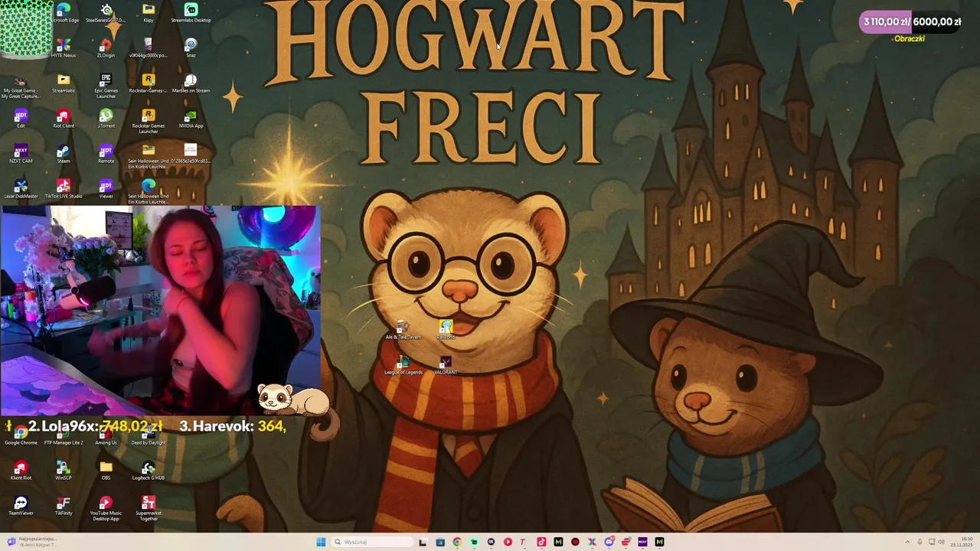Open the Klient Riot desktop shortcut
The width and height of the screenshot is (980, 551).
(x=21, y=471)
